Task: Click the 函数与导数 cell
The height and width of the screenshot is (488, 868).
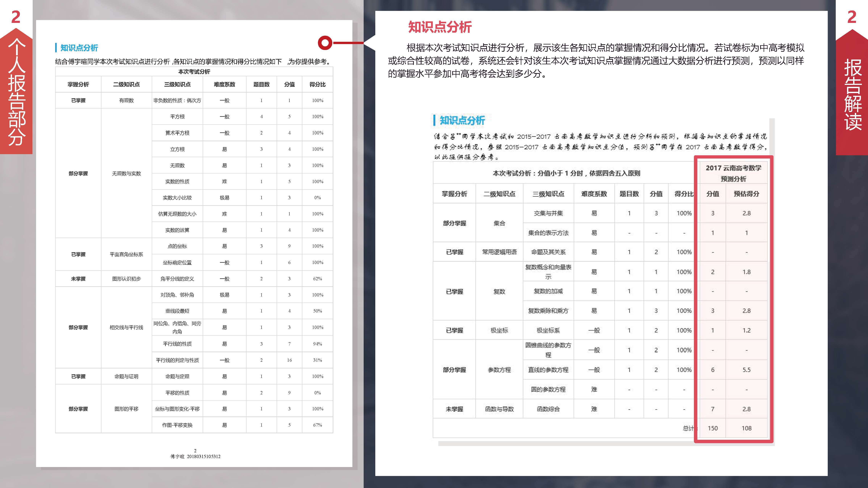Action: click(x=499, y=409)
